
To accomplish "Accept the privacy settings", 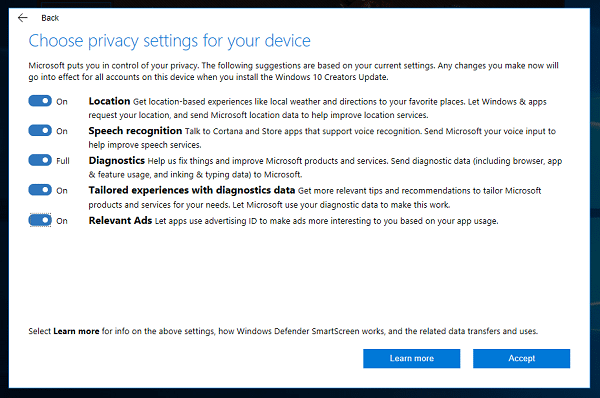I will pyautogui.click(x=521, y=359).
